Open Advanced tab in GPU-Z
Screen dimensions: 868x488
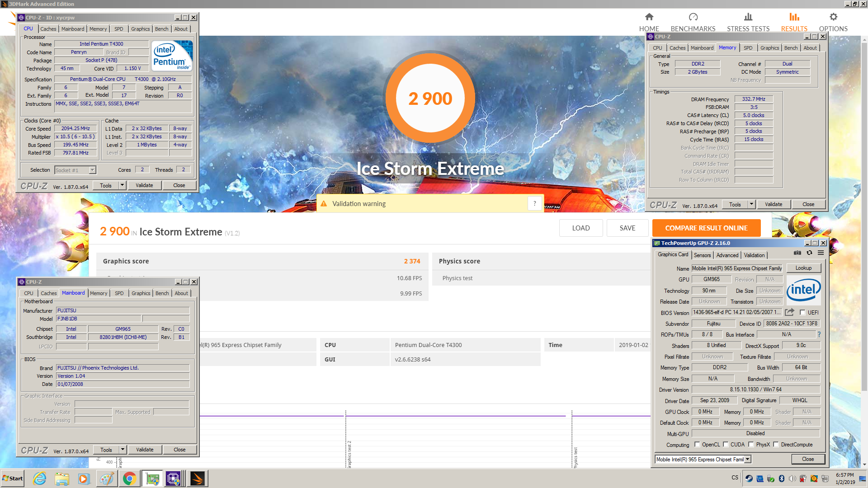tap(727, 255)
